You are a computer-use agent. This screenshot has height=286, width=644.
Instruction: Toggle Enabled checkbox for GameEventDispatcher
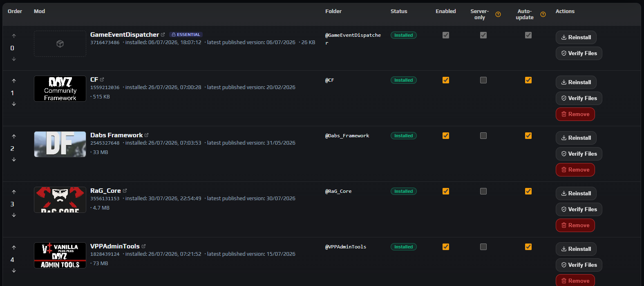pos(446,35)
